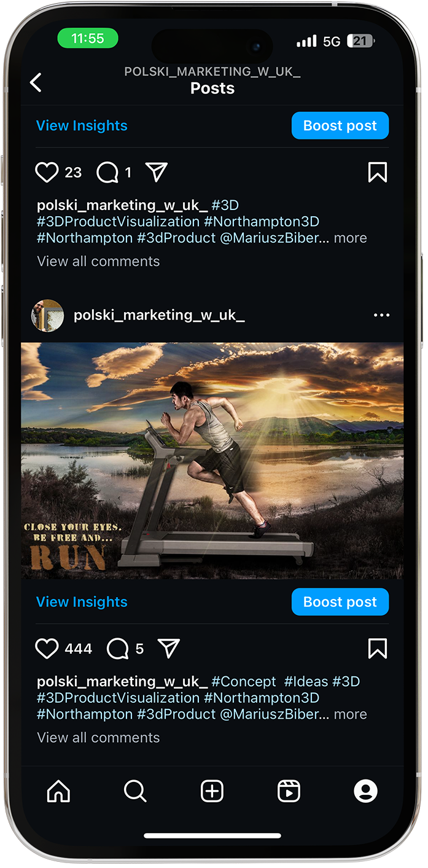Tap Boost post under the treadmill image

point(340,602)
